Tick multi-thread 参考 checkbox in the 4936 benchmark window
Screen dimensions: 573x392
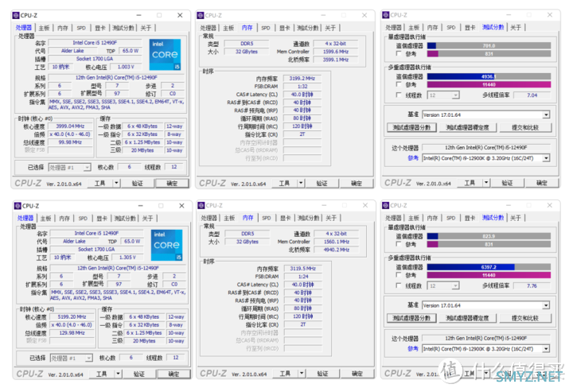click(399, 84)
